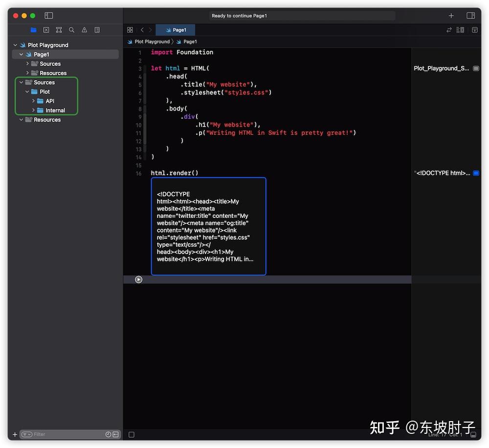
Task: Expand the Sources folder under Page1
Action: click(x=27, y=64)
